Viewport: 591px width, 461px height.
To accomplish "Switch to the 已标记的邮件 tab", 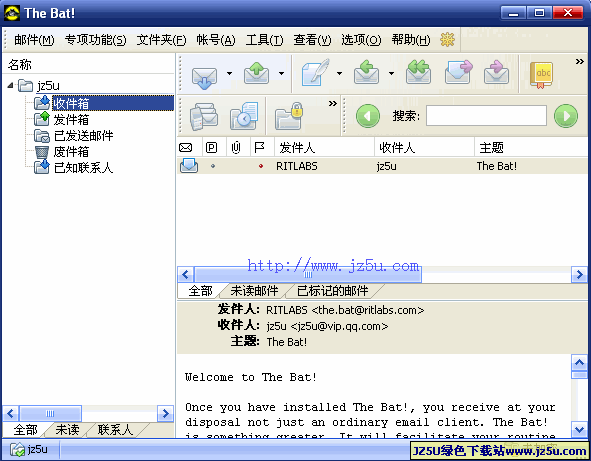I will pyautogui.click(x=332, y=291).
